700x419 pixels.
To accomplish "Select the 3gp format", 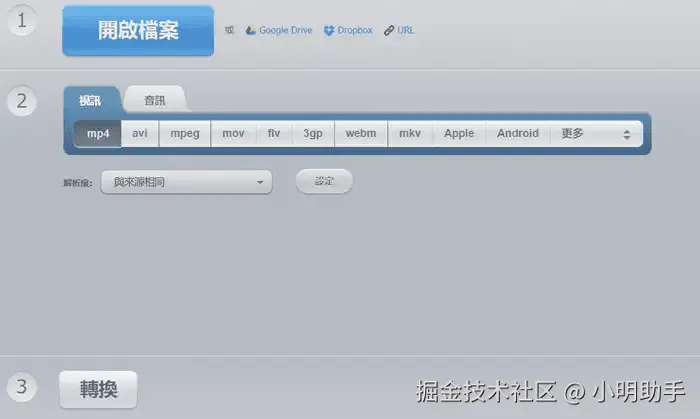I will 313,133.
